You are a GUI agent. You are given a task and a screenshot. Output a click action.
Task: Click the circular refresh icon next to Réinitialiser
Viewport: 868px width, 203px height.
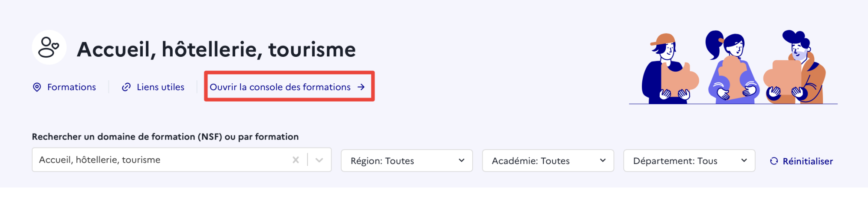tap(774, 161)
